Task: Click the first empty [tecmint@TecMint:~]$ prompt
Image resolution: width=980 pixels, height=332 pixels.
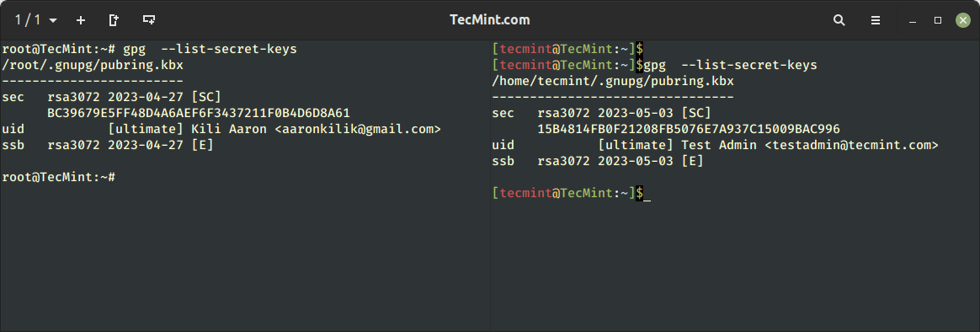Action: coord(567,49)
